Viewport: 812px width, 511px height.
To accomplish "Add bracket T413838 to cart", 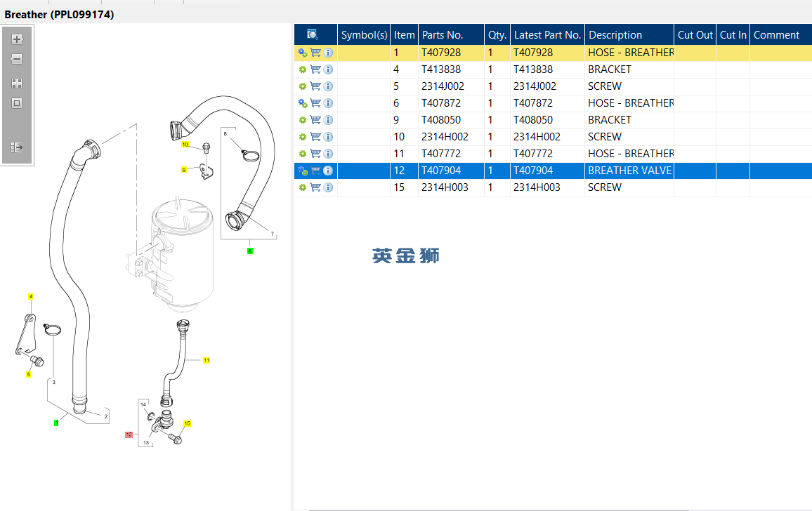I will [x=315, y=69].
